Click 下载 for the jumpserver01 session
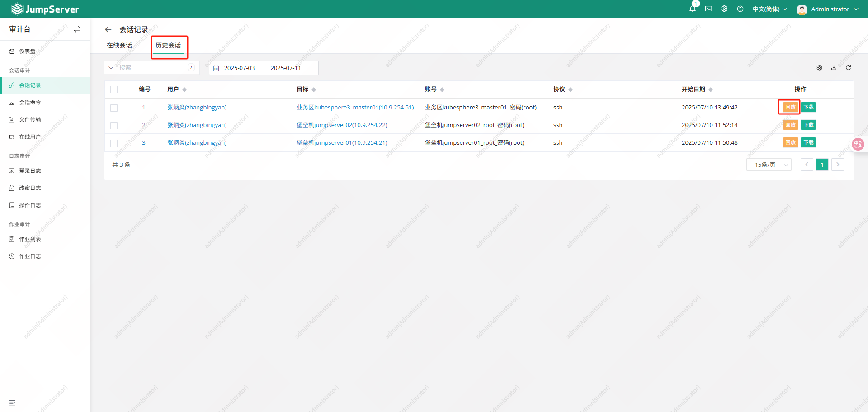 808,142
